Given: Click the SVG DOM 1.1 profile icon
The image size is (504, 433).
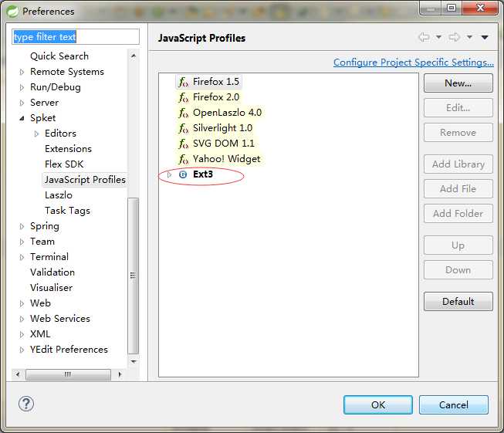Looking at the screenshot, I should 183,144.
